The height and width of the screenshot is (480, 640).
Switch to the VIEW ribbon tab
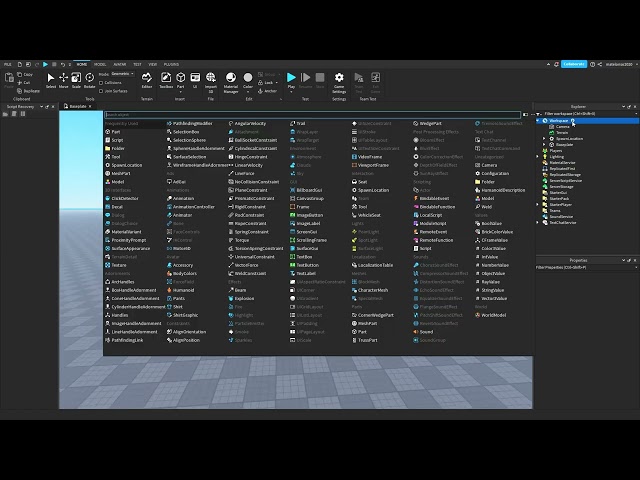[153, 64]
